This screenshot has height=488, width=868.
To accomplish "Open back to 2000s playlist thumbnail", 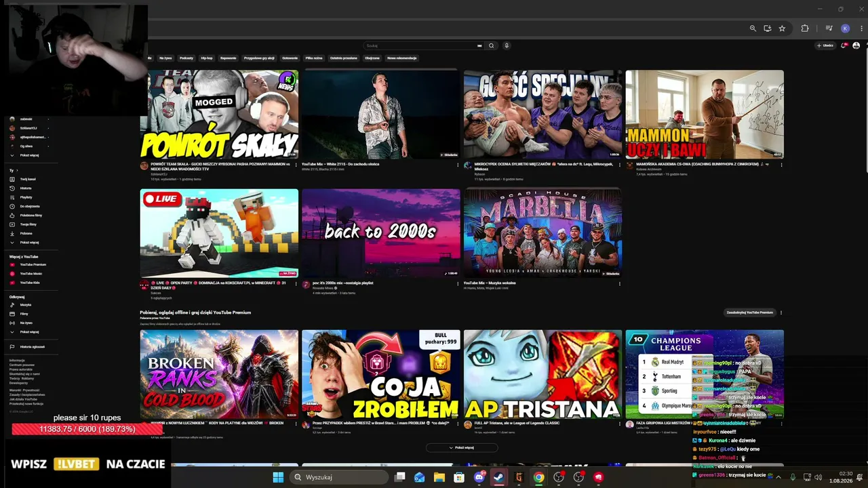I will tap(381, 233).
